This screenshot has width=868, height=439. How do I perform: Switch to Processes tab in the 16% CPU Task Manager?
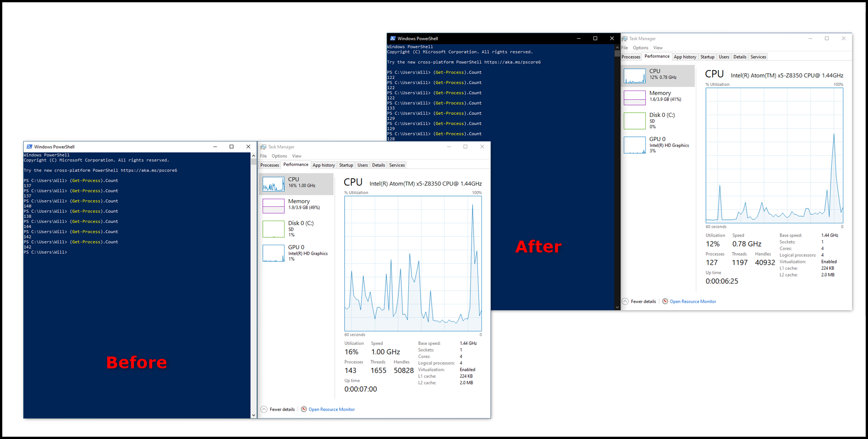(270, 165)
